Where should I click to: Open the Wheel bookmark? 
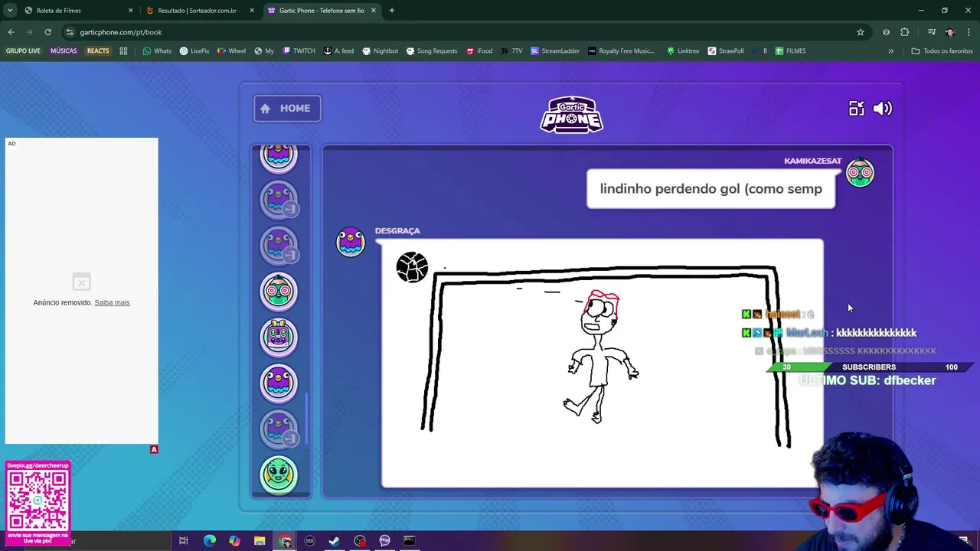pyautogui.click(x=232, y=51)
